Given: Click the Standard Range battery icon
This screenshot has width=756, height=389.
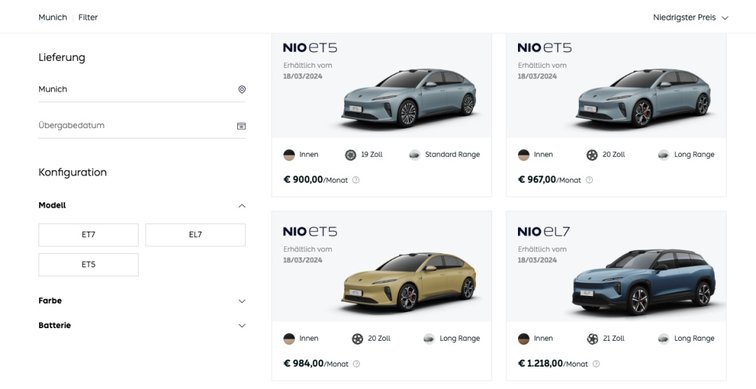Looking at the screenshot, I should 415,155.
